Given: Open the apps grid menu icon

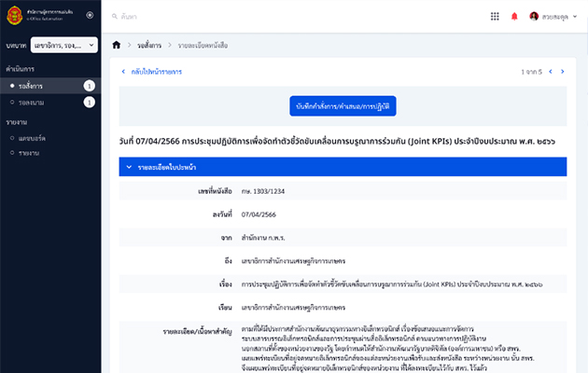Looking at the screenshot, I should coord(495,16).
